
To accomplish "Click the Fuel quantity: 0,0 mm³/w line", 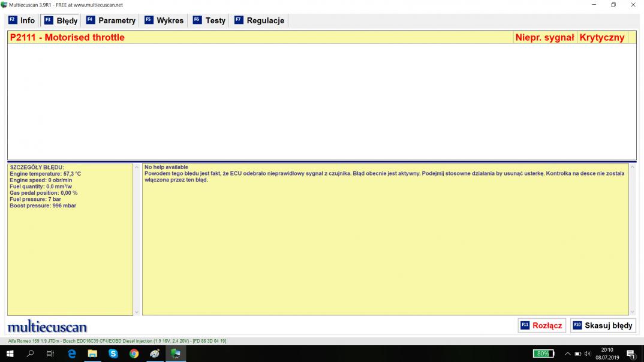I will click(x=41, y=187).
